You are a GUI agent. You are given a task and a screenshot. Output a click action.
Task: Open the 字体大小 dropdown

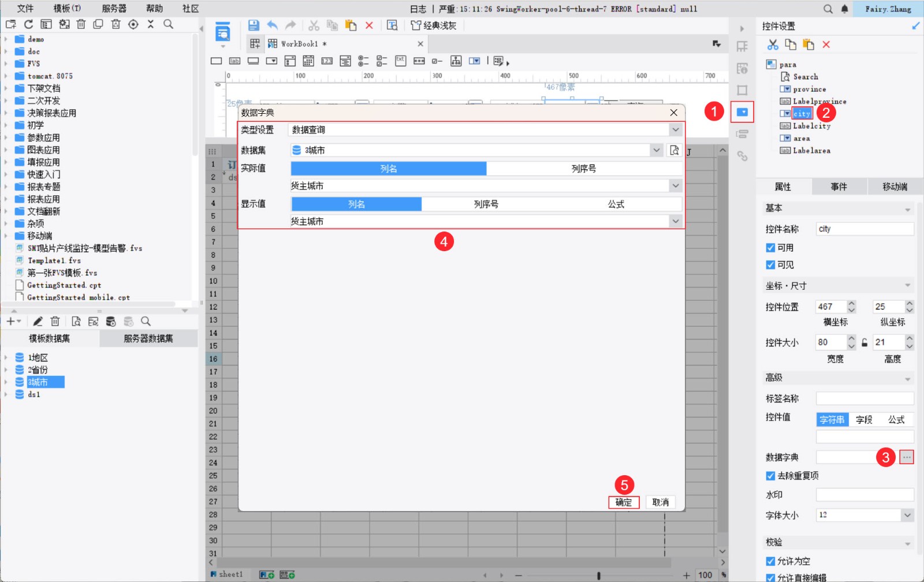point(865,515)
